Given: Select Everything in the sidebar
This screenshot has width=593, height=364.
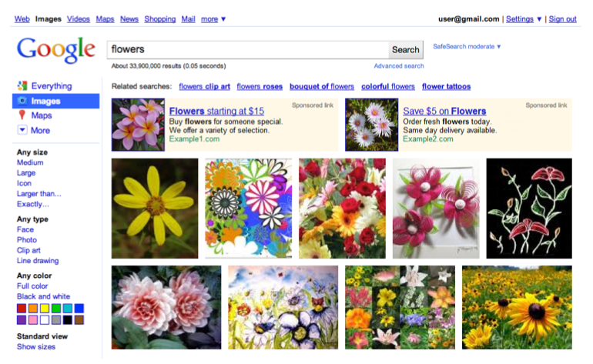Looking at the screenshot, I should 52,85.
